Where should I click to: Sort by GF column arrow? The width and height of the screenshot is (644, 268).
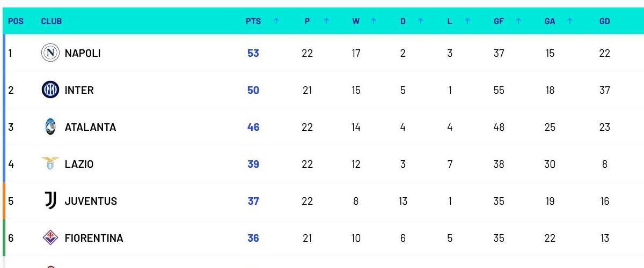click(518, 21)
